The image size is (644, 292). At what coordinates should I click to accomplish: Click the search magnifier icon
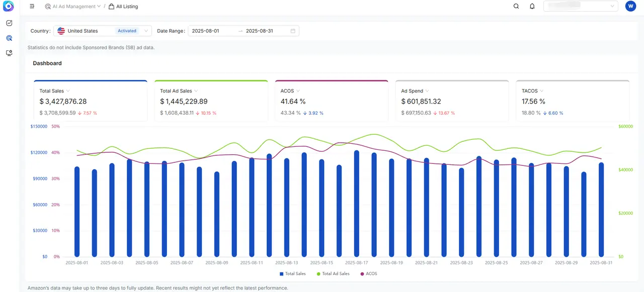point(516,7)
